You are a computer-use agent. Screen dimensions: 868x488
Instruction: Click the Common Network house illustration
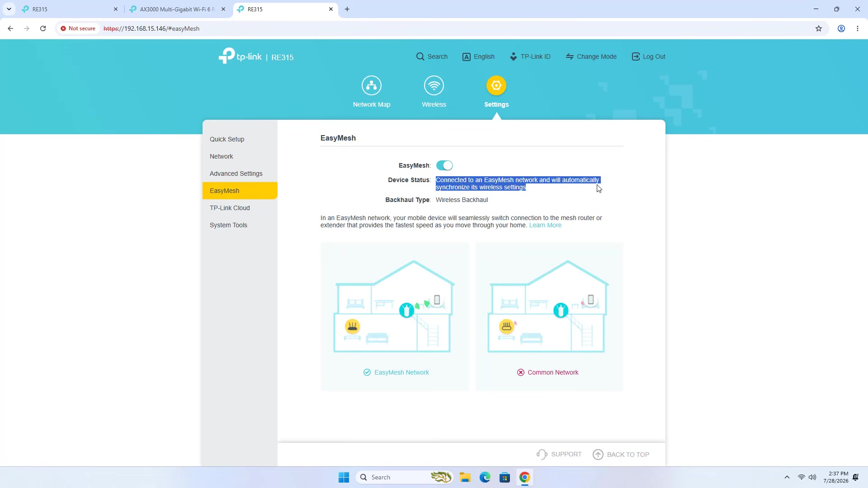(x=548, y=306)
